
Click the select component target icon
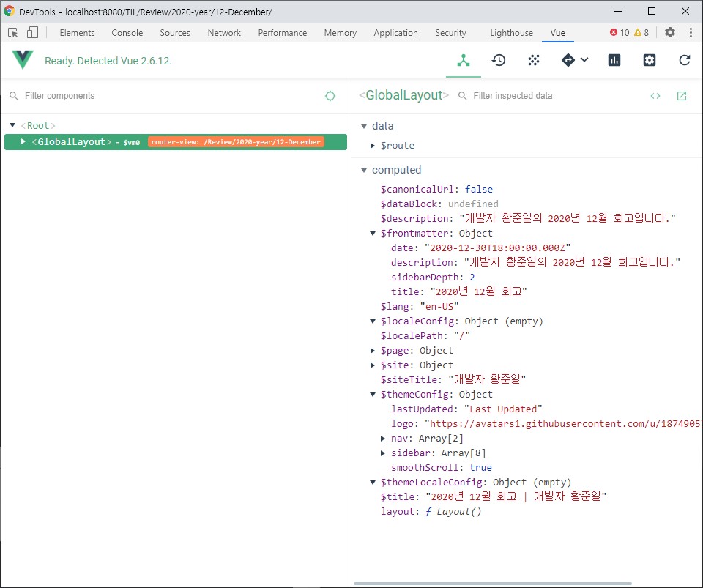[330, 96]
